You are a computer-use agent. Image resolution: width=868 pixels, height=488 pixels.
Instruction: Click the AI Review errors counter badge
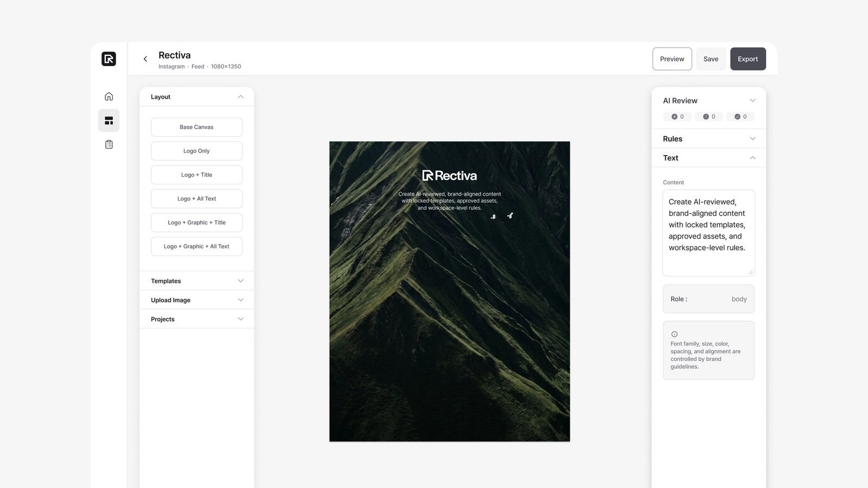point(677,117)
